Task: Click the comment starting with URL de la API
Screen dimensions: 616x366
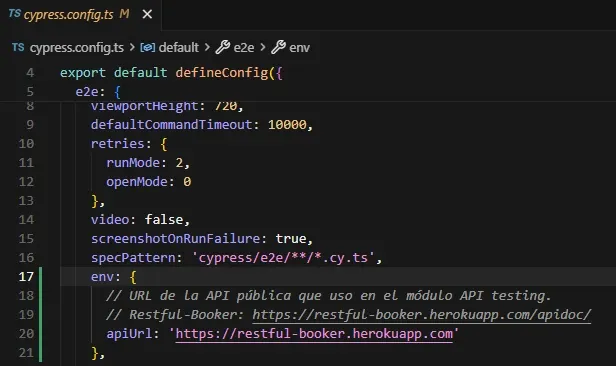Action: tap(328, 296)
